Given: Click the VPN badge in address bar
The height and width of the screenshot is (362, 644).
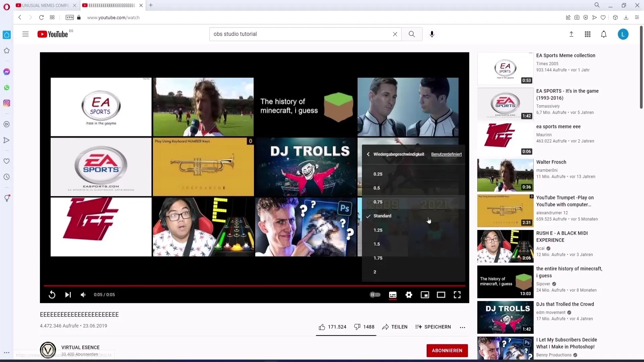Looking at the screenshot, I should tap(70, 17).
